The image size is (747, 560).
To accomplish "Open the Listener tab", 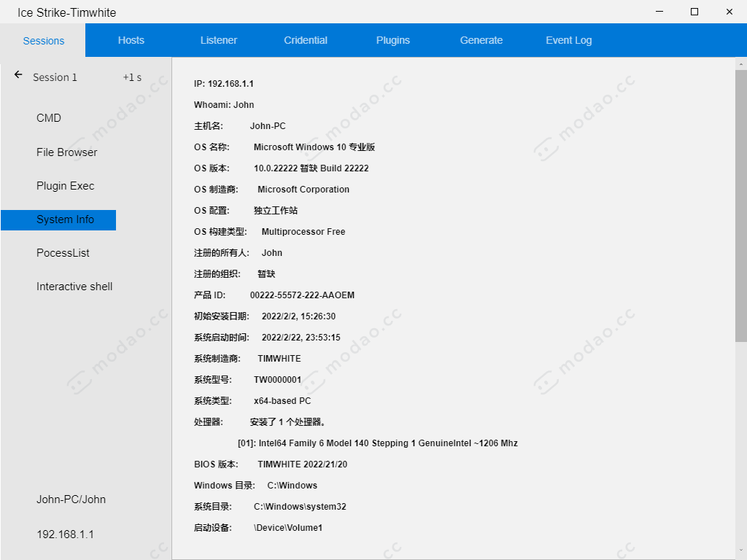I will click(x=218, y=40).
